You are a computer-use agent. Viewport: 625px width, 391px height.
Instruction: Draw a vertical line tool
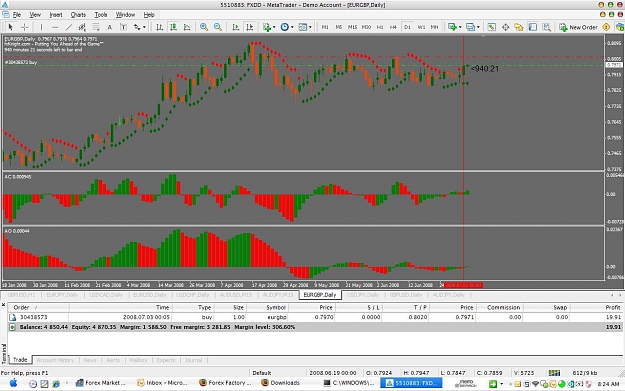pos(41,27)
